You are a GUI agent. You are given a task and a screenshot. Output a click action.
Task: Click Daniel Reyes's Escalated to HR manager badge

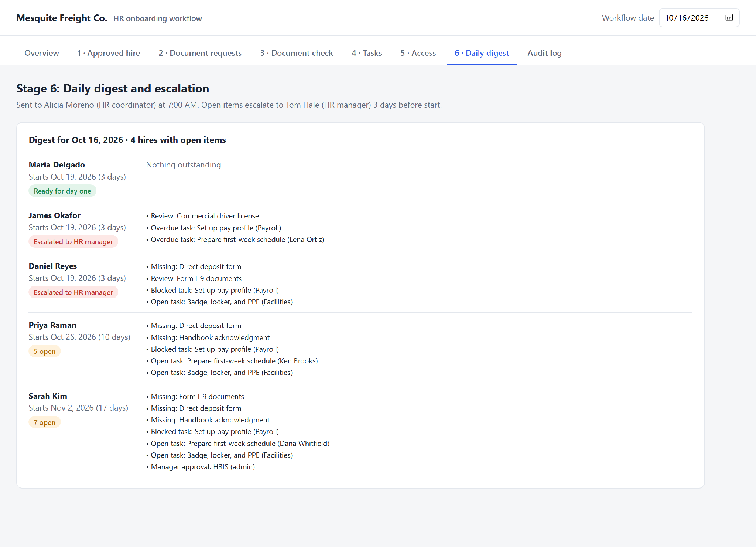click(x=73, y=292)
